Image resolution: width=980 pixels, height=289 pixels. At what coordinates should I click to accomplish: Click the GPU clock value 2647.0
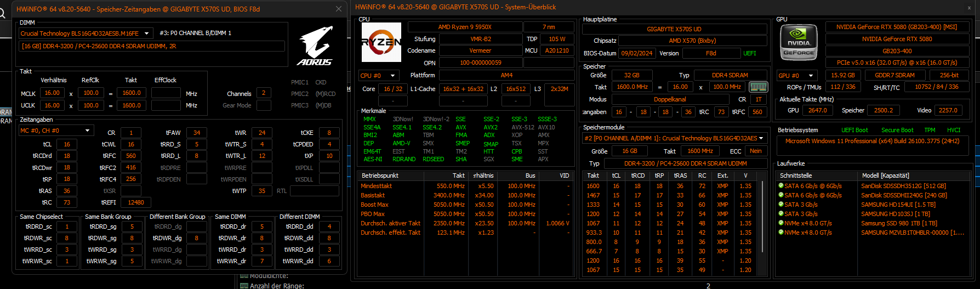[817, 110]
